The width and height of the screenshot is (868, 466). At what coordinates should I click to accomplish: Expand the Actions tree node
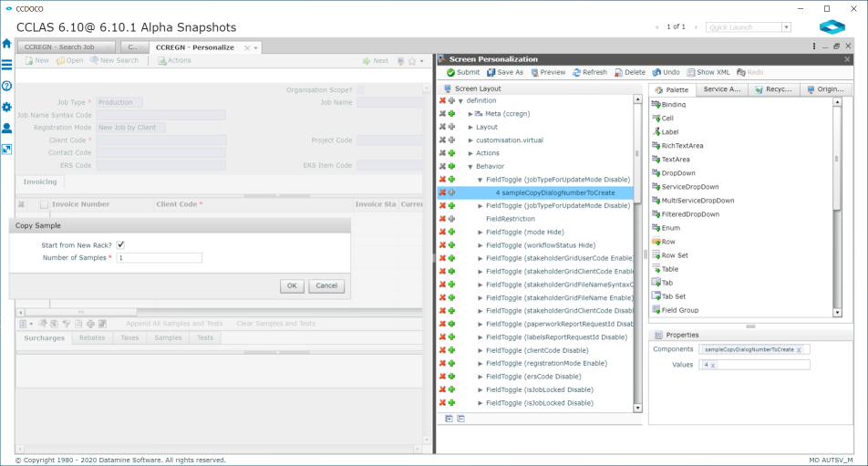pyautogui.click(x=470, y=153)
